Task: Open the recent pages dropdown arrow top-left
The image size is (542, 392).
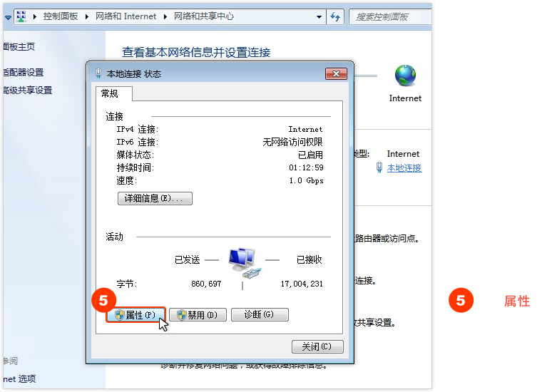Action: (7, 16)
